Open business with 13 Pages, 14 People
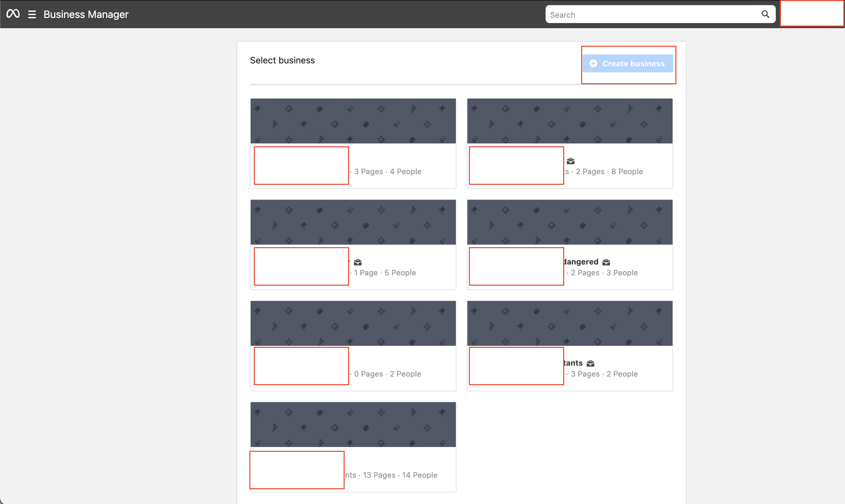Image resolution: width=845 pixels, height=504 pixels. [x=400, y=475]
